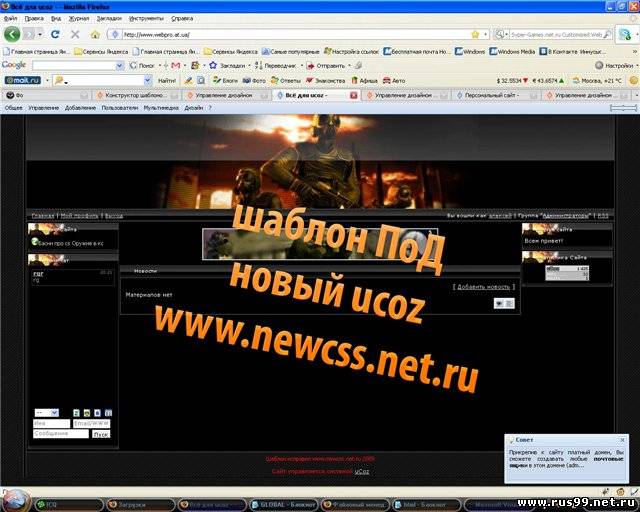640x512 pixels.
Task: Open Google toolbar Настройки wrench icon
Action: [599, 65]
